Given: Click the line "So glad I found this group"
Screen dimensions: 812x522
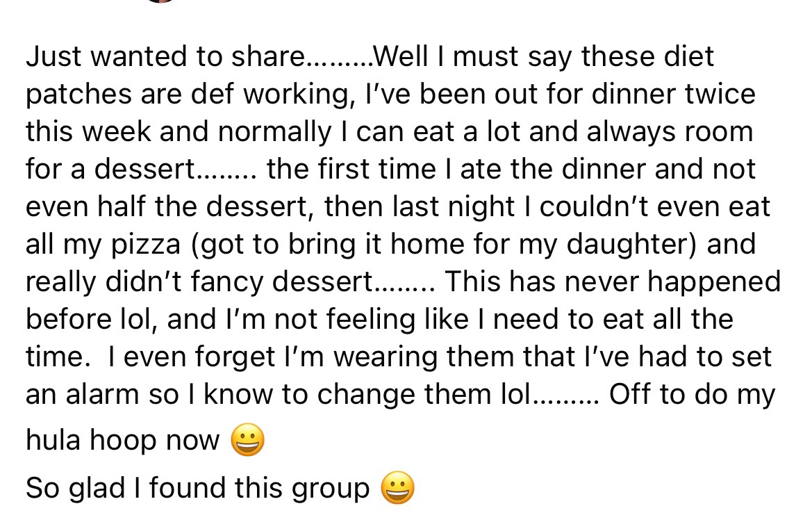Looking at the screenshot, I should pos(198,488).
